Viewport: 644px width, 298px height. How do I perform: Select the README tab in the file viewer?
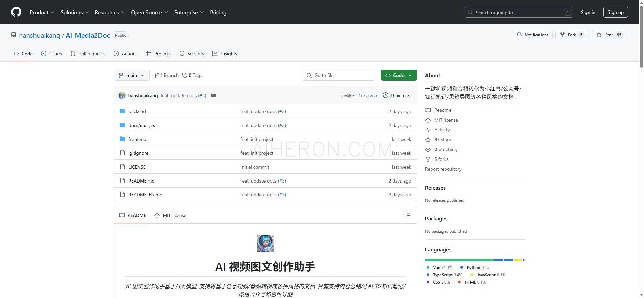[133, 215]
